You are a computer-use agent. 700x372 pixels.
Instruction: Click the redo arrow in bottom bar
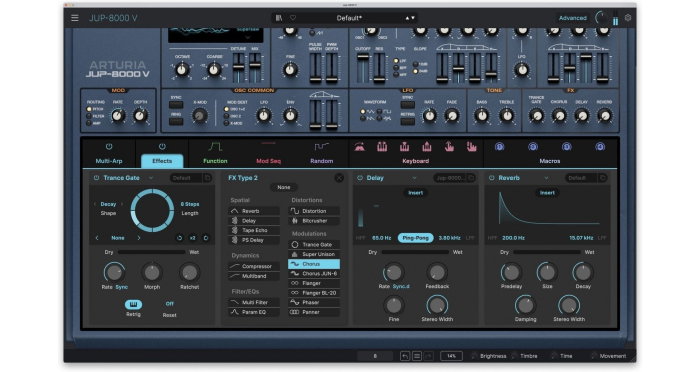428,356
